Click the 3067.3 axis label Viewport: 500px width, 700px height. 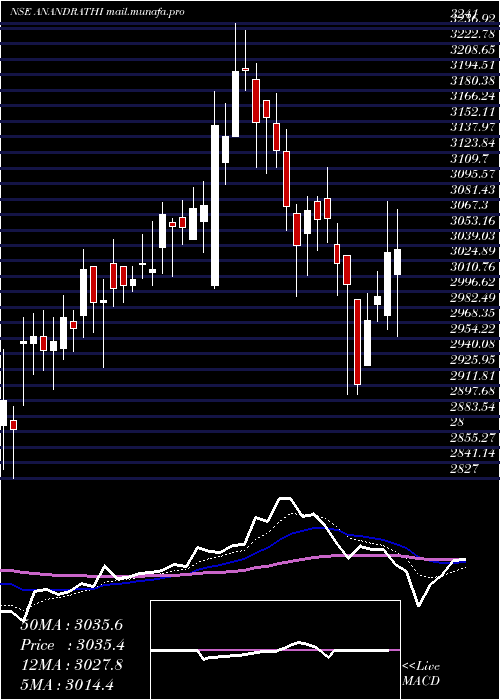point(469,205)
